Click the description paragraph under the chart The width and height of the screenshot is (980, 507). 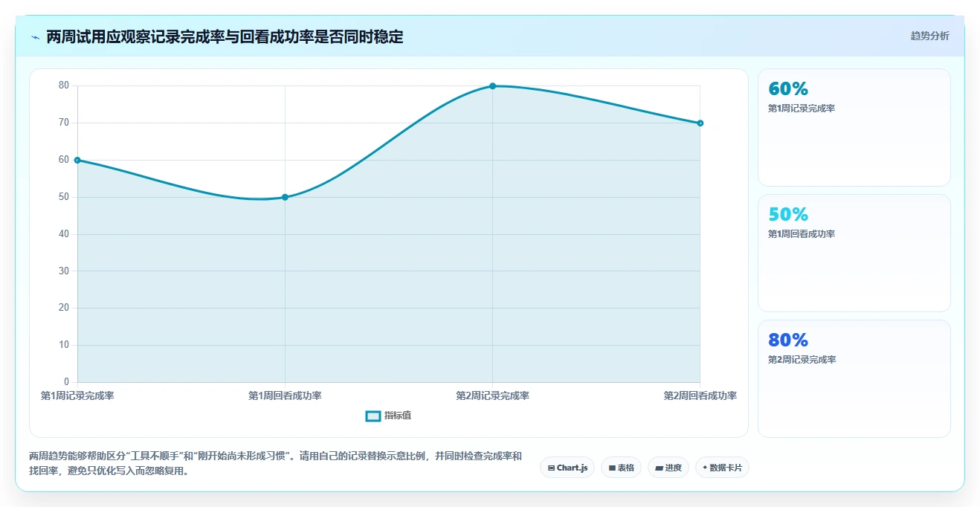point(275,463)
